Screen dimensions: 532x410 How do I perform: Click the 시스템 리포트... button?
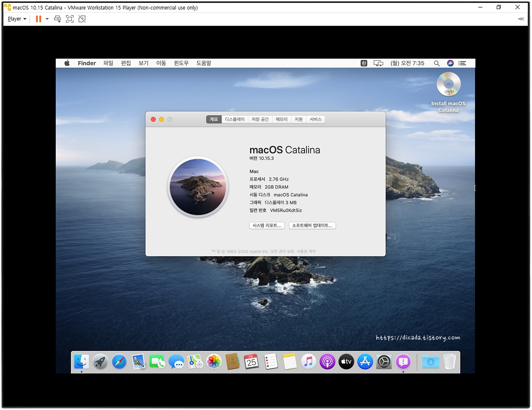(267, 225)
